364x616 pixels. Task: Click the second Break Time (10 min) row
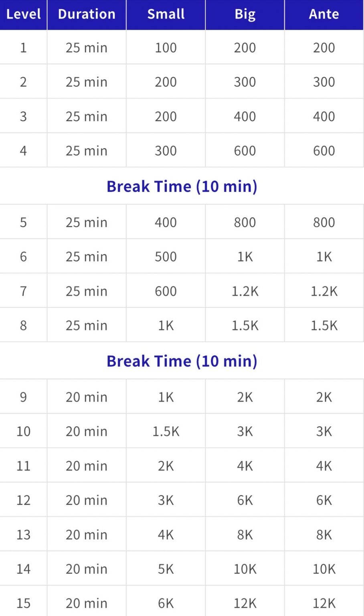click(182, 361)
